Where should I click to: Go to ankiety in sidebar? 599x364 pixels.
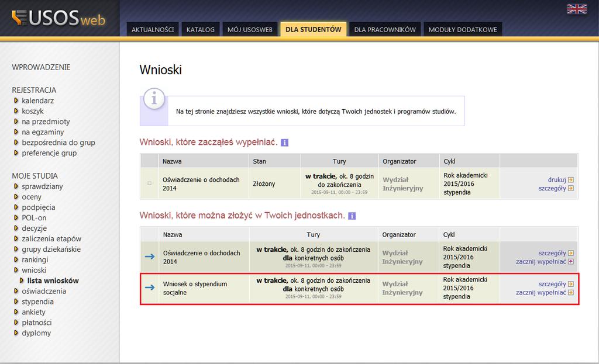33,312
